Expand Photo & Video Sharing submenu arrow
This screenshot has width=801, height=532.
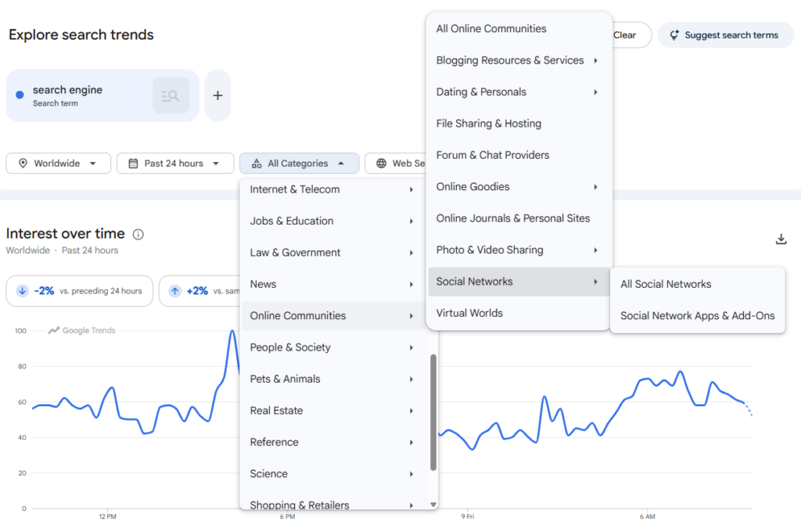(595, 250)
